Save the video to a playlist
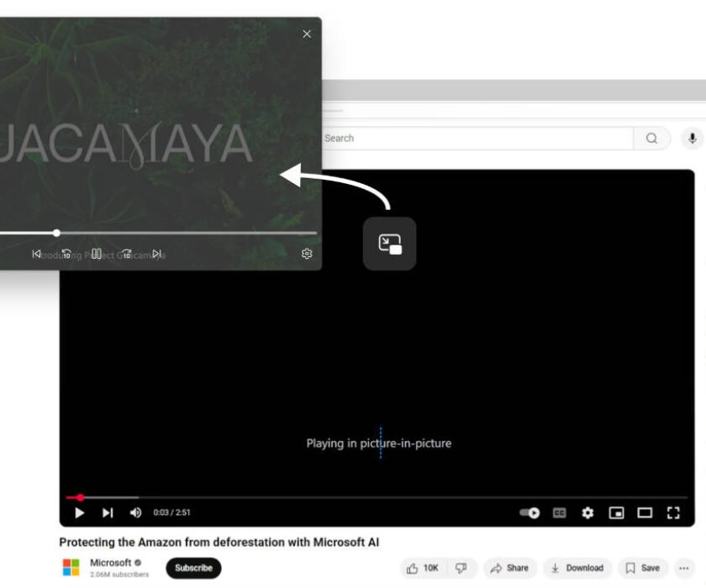Image resolution: width=706 pixels, height=588 pixels. point(643,568)
